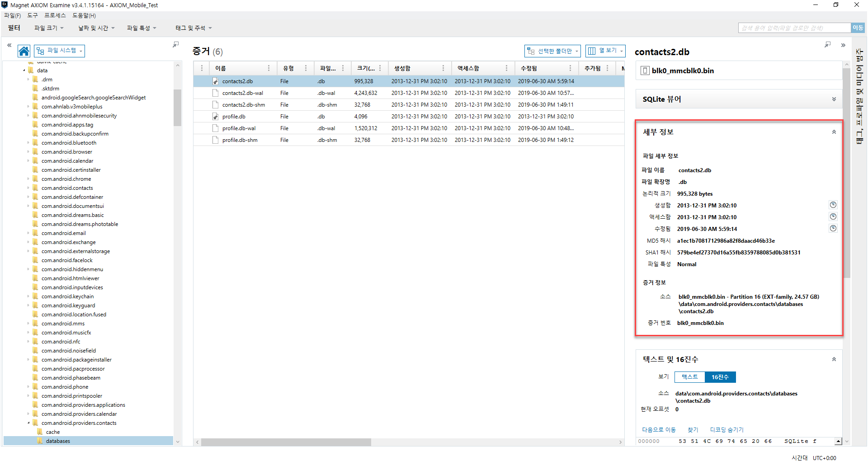868x470 pixels.
Task: Open the selected folder only dropdown
Action: pyautogui.click(x=552, y=51)
